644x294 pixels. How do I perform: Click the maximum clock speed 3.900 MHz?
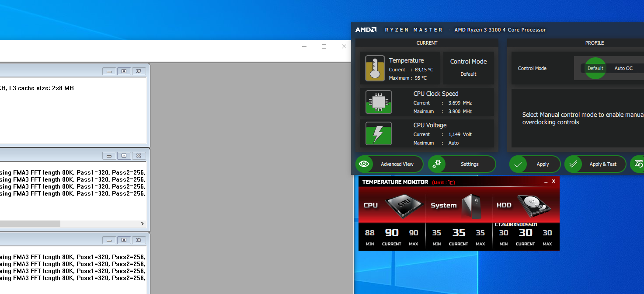[460, 112]
